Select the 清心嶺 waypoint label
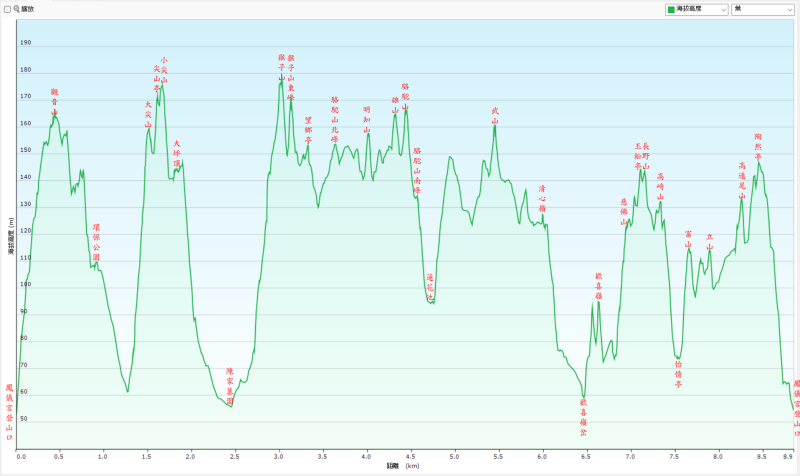Screen dimensions: 800x476 coord(542,197)
